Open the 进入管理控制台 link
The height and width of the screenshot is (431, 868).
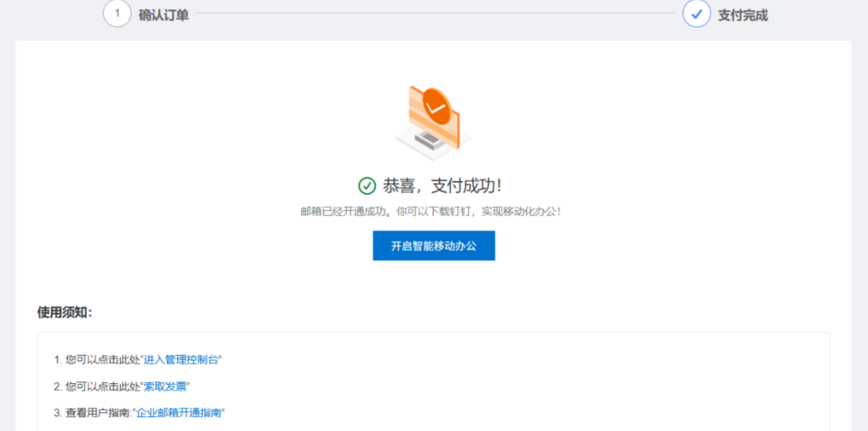[x=181, y=360]
